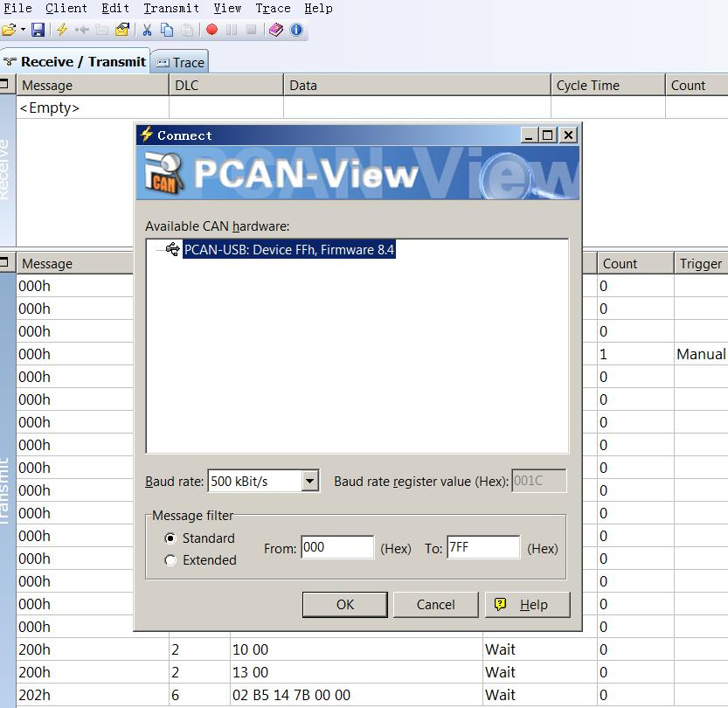Open the Trace menu
Viewport: 728px width, 708px height.
(x=273, y=9)
